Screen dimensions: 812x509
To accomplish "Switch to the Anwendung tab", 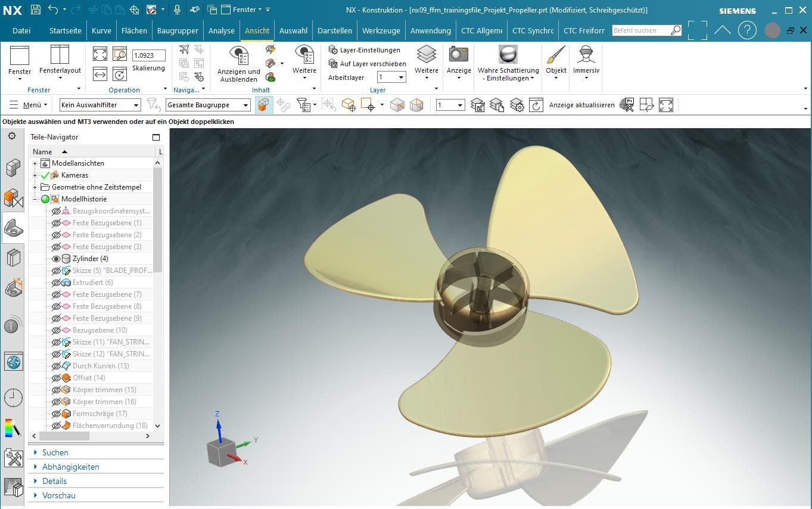I will [x=431, y=30].
